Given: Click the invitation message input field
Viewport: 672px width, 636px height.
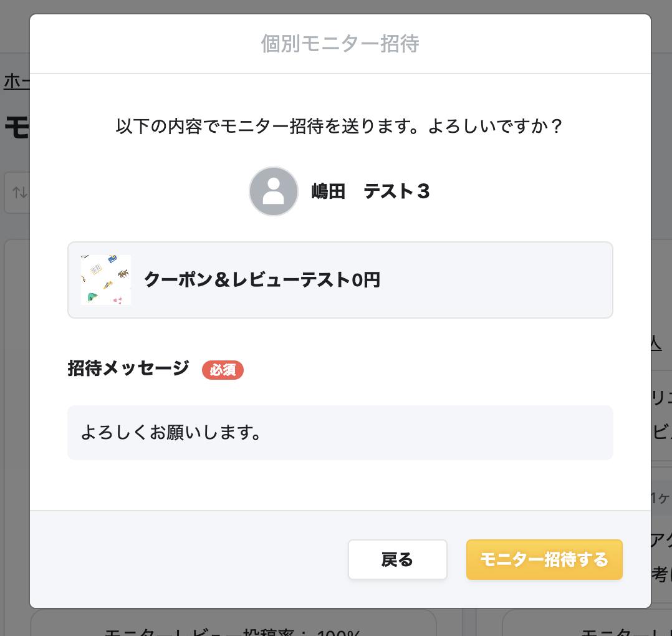Looking at the screenshot, I should [340, 432].
